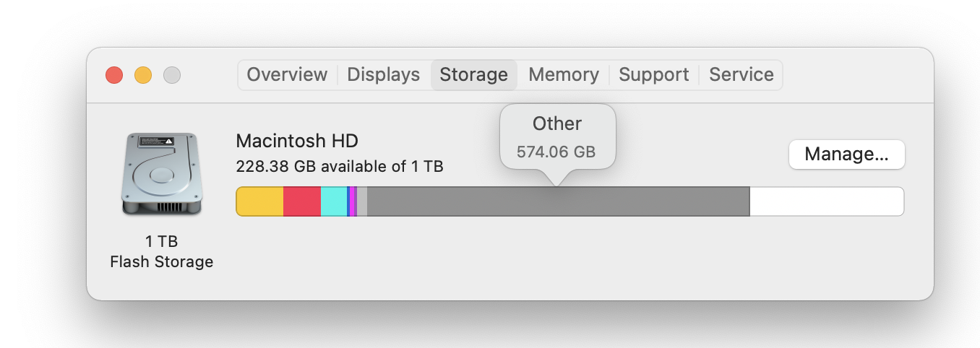The image size is (980, 348).
Task: Open the Displays tab
Action: tap(383, 75)
